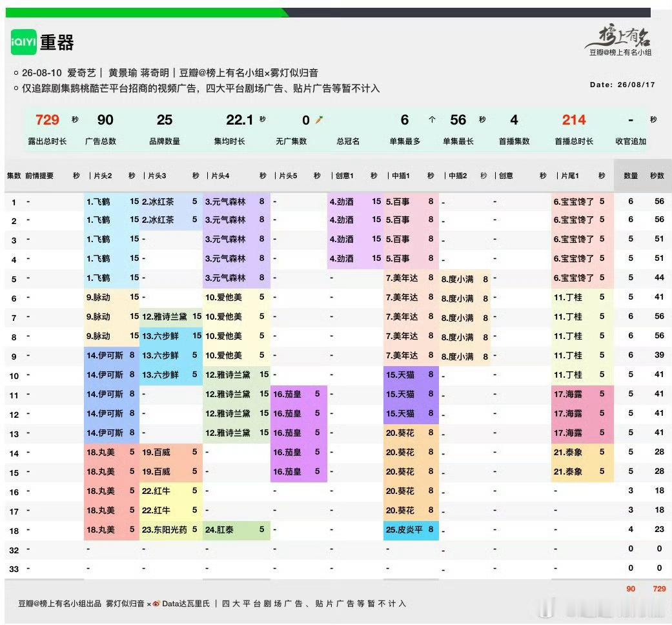Click the 中插1 column header
Screen dimensions: 672x625
pyautogui.click(x=401, y=176)
